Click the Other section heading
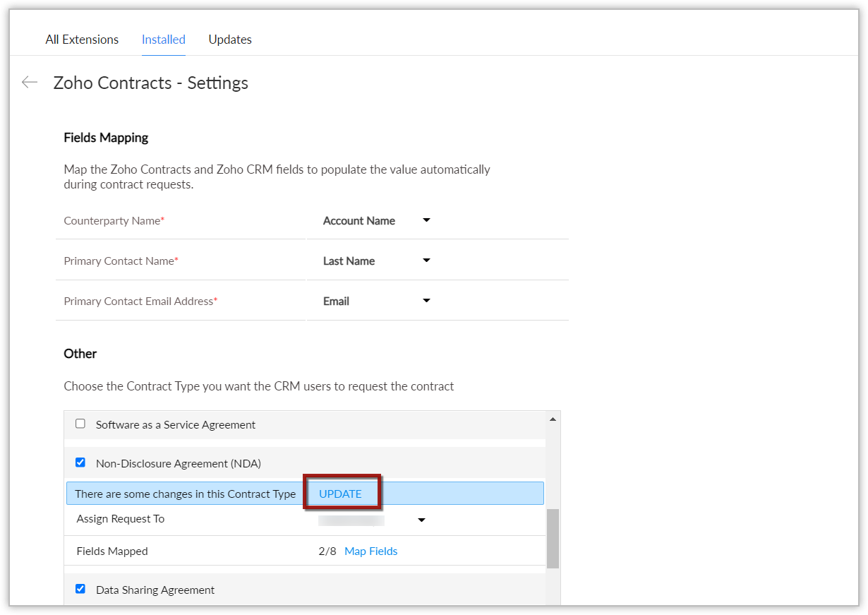This screenshot has width=868, height=615. pyautogui.click(x=80, y=354)
